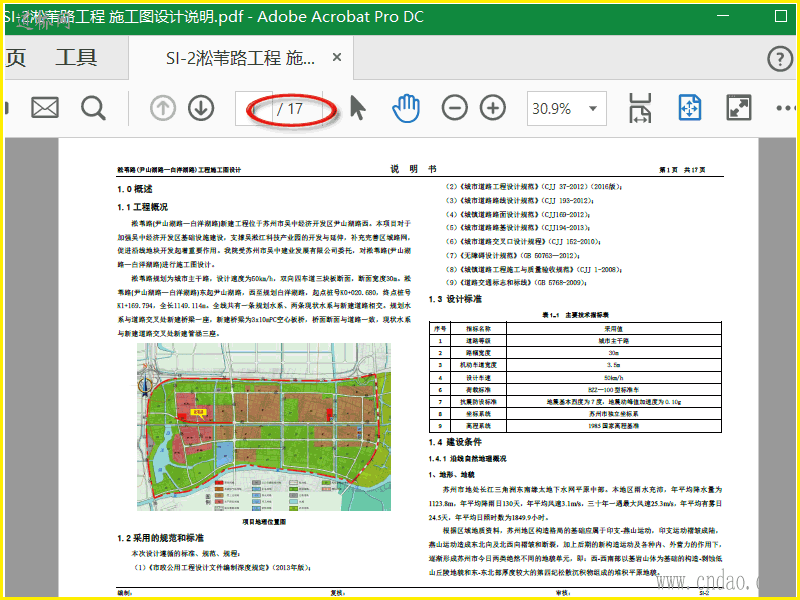This screenshot has width=800, height=600.
Task: Select the SI-2淞苇路工程 施... document tab
Action: (240, 58)
